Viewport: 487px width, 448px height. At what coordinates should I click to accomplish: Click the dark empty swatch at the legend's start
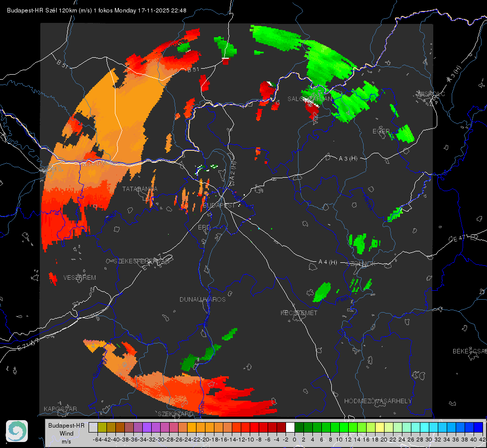93,427
